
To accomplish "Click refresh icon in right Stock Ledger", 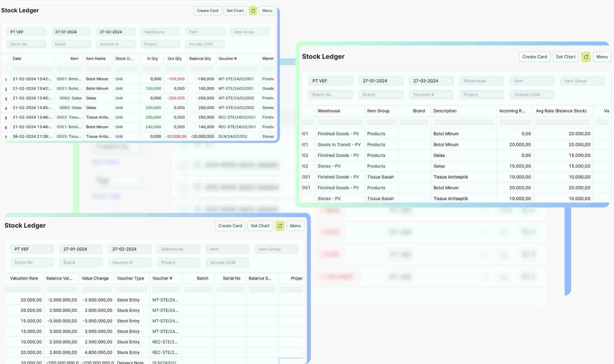I will pyautogui.click(x=586, y=57).
